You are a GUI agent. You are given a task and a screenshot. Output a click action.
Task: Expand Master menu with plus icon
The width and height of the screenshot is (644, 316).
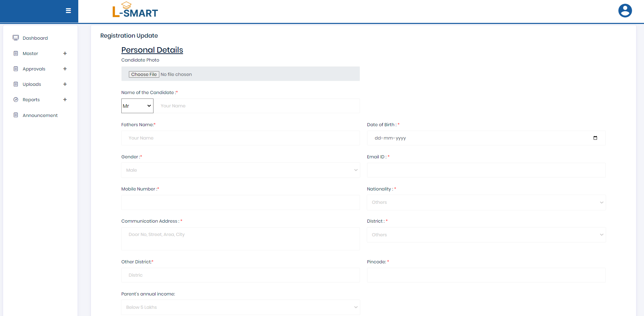click(65, 53)
